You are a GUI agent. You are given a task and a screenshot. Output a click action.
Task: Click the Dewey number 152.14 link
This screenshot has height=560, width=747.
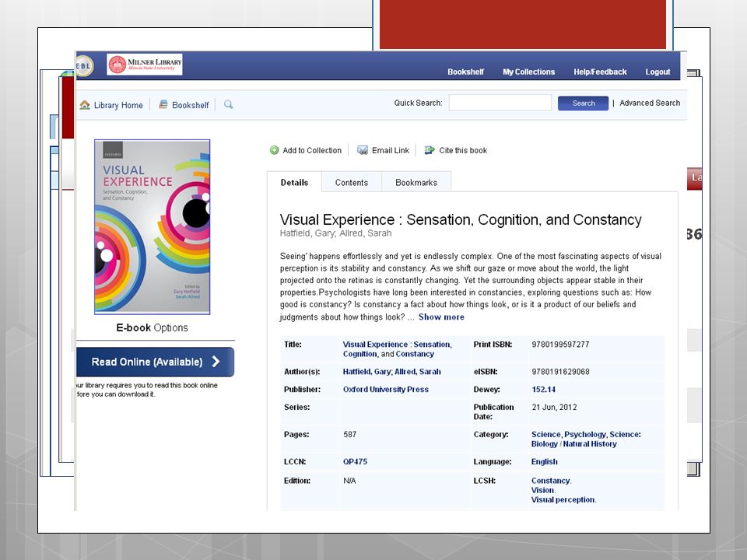(544, 389)
